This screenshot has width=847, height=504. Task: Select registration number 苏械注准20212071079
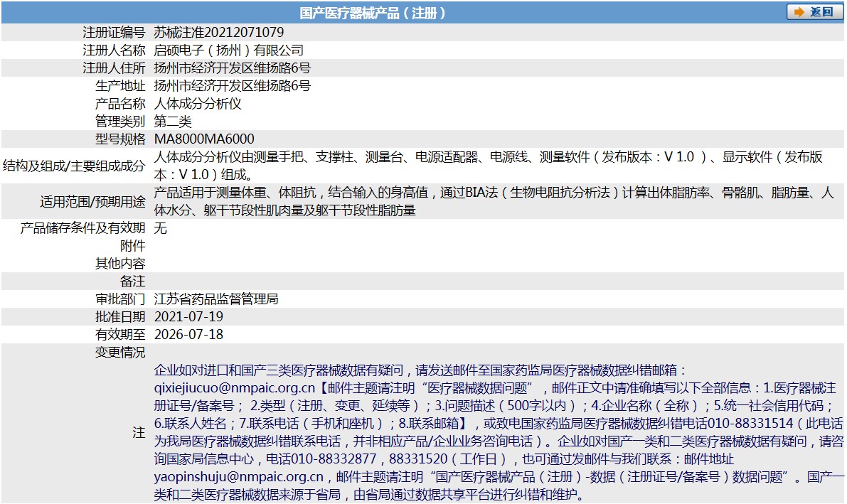[x=219, y=33]
